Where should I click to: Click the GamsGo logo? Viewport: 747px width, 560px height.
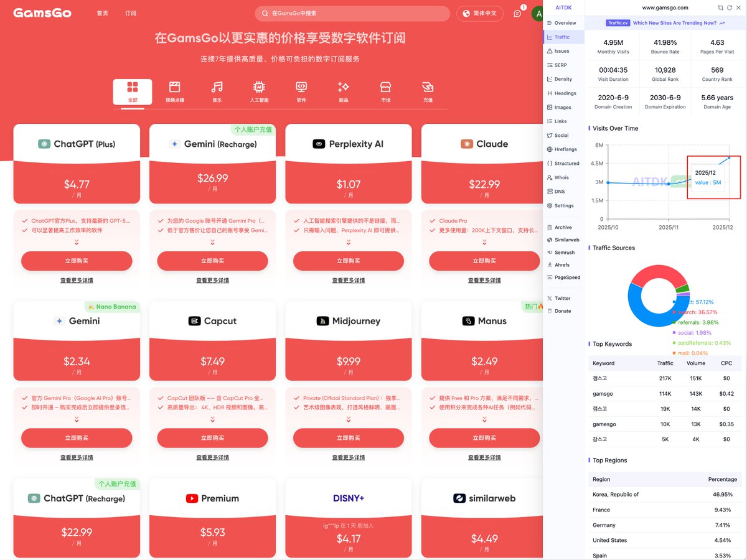point(42,13)
